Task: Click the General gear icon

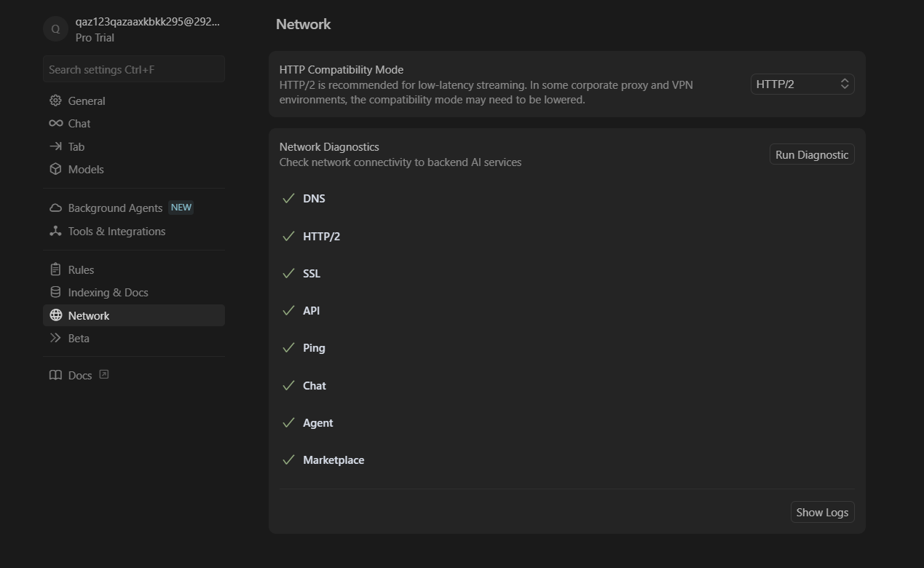Action: pyautogui.click(x=55, y=100)
